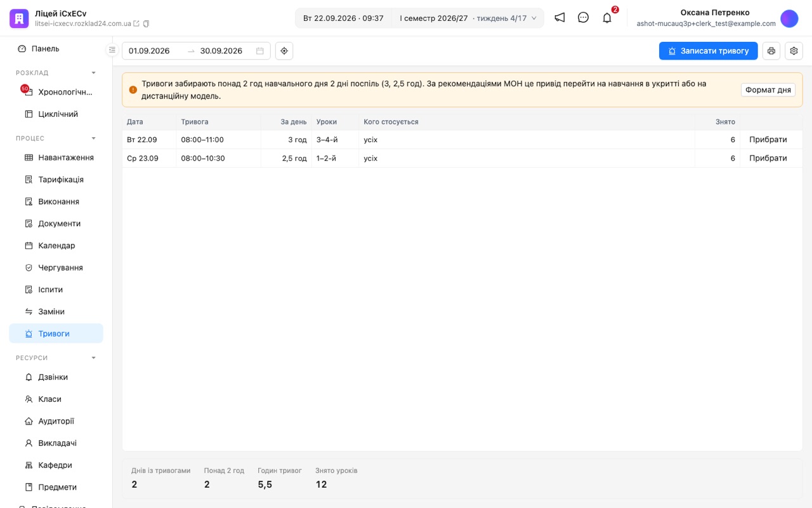Screen dimensions: 812x508
Task: Open Чергування in sidebar
Action: (56, 267)
